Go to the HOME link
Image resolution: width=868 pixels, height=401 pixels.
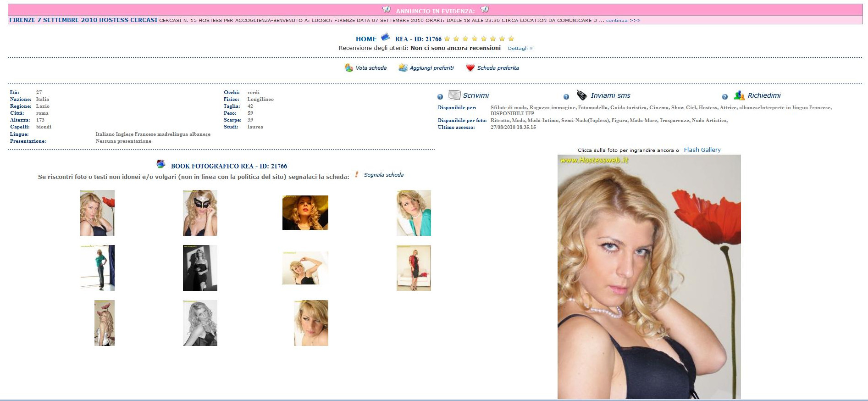point(366,39)
